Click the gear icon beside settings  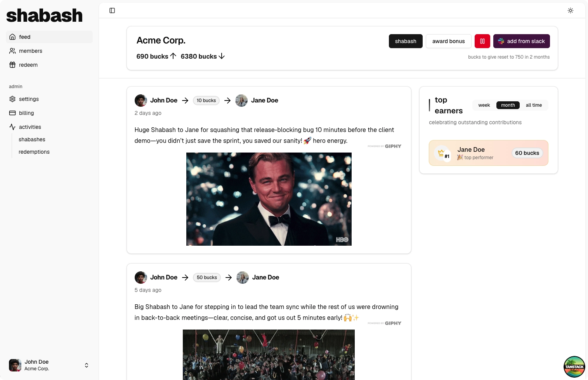(x=12, y=99)
